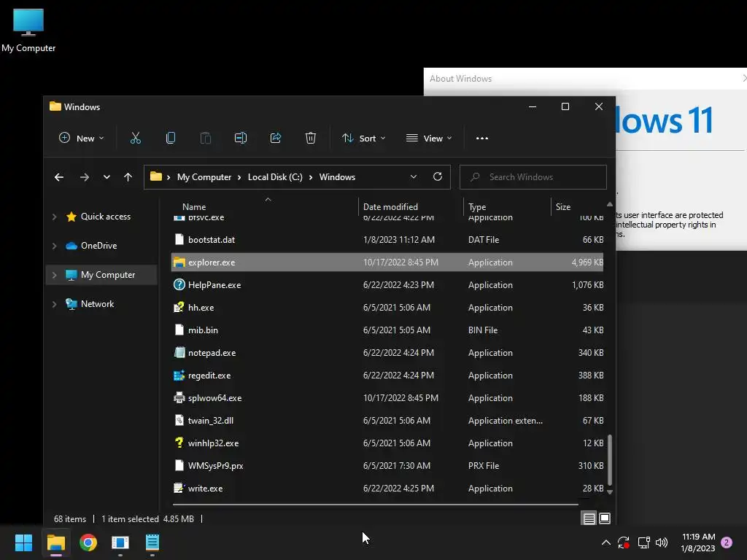Expand the Network tree node
The image size is (747, 560).
(x=54, y=304)
